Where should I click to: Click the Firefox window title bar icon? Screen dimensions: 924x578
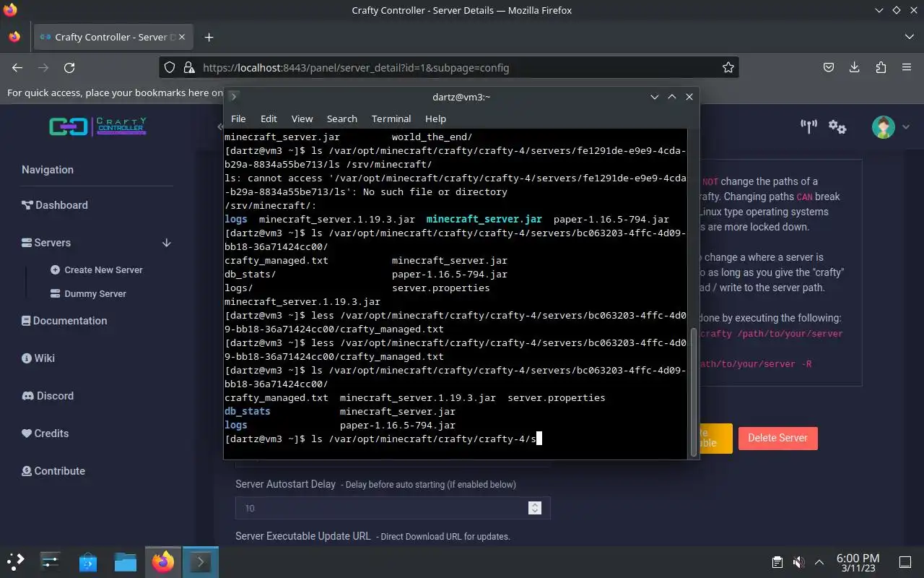(x=10, y=10)
